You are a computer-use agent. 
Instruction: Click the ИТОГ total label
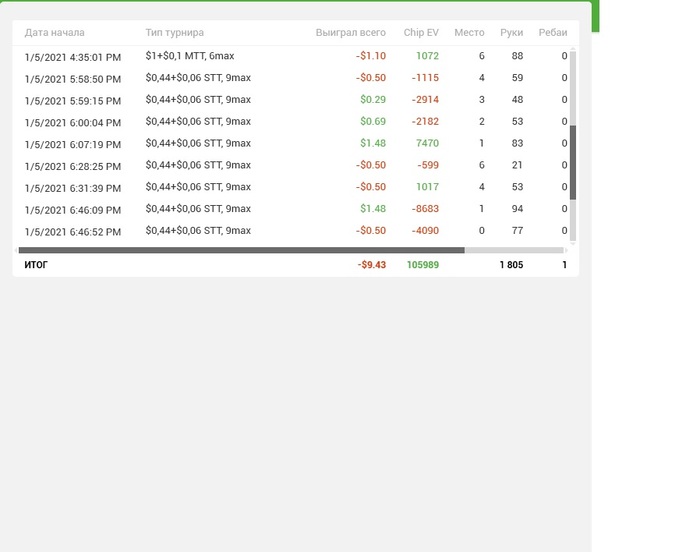click(x=36, y=265)
